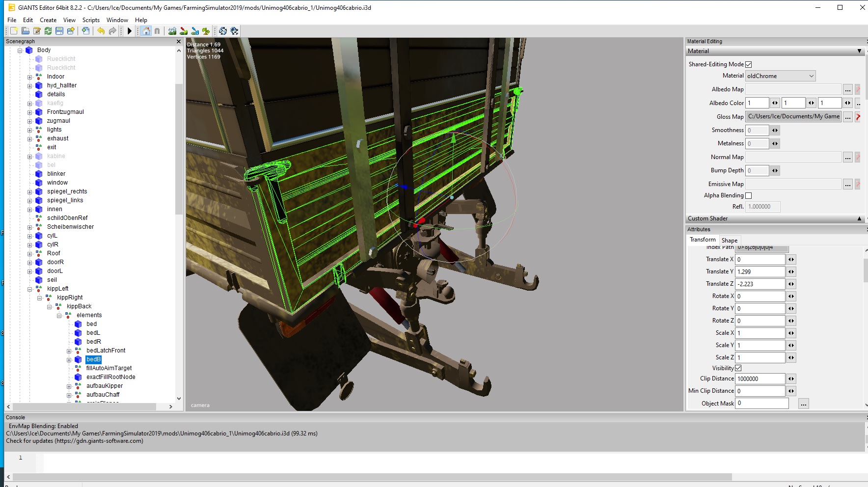Click the New scene toolbar icon

tap(14, 31)
